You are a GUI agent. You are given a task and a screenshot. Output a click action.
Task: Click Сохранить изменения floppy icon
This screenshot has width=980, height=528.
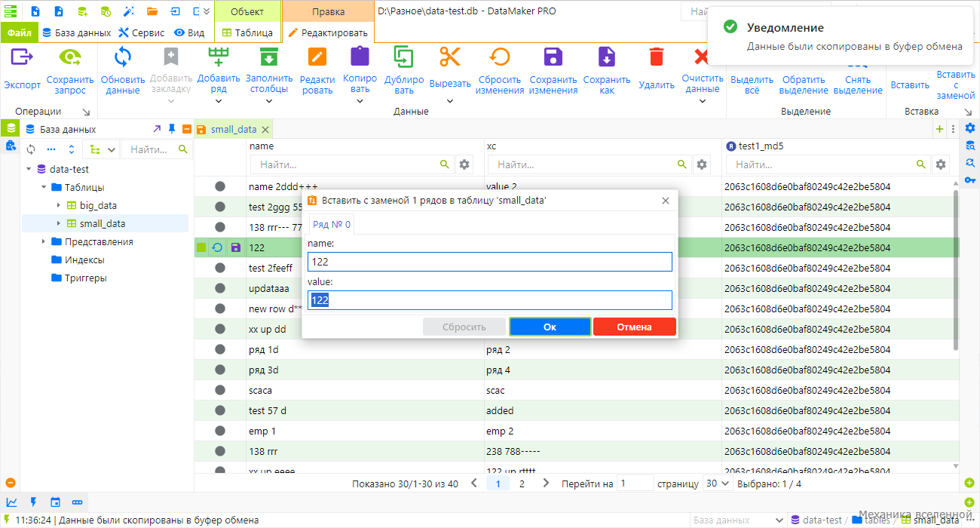(x=553, y=57)
